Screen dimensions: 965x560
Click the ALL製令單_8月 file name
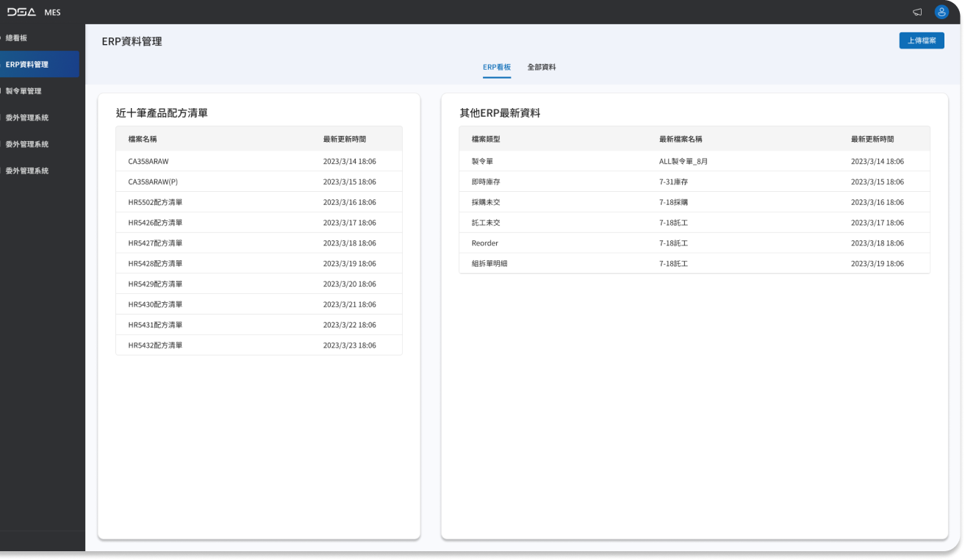pyautogui.click(x=683, y=161)
